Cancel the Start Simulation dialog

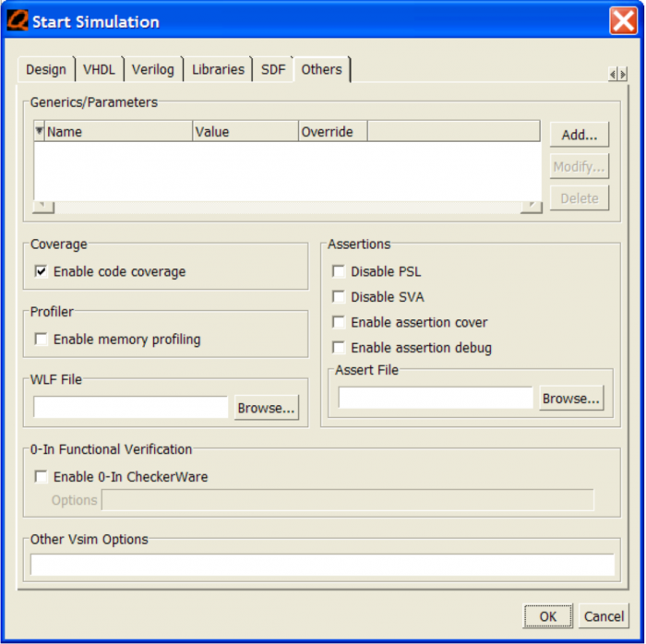[604, 616]
